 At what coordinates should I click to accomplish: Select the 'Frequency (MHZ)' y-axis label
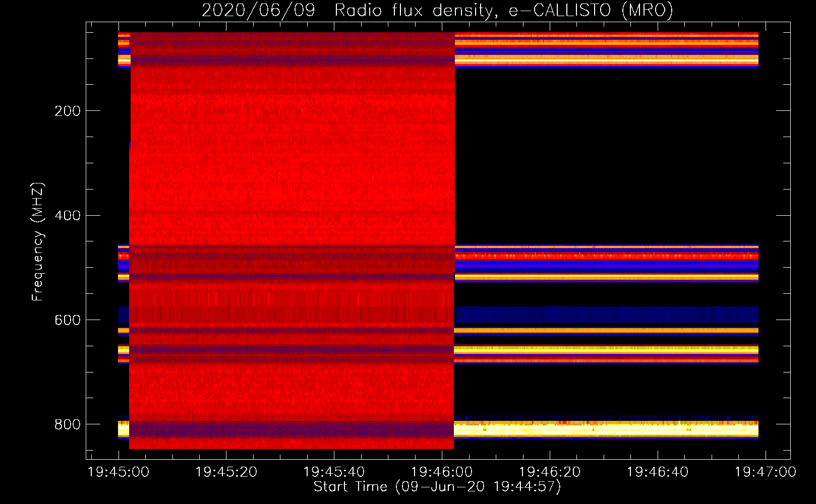pos(38,242)
